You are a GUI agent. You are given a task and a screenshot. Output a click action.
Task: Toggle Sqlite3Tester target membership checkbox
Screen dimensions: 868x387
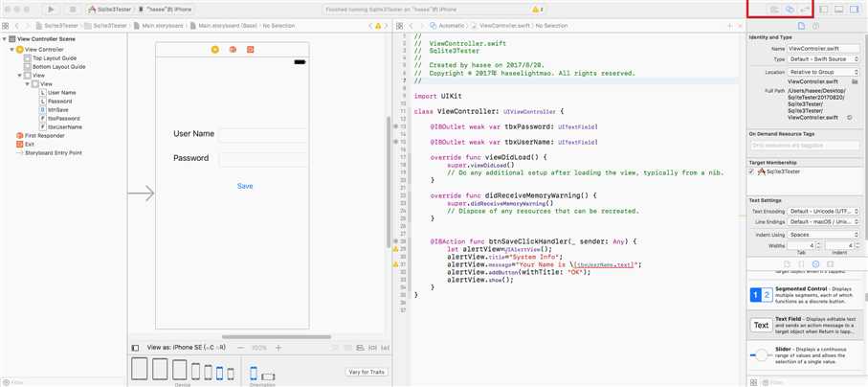(752, 171)
